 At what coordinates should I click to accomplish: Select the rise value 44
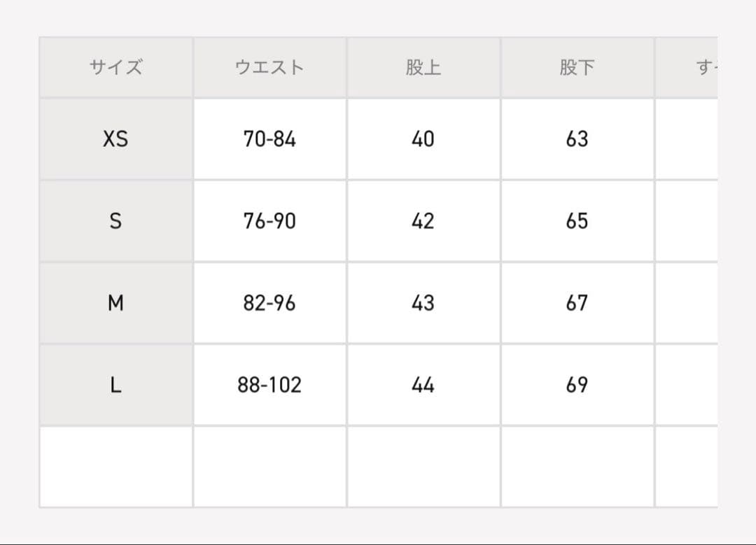[x=423, y=385]
